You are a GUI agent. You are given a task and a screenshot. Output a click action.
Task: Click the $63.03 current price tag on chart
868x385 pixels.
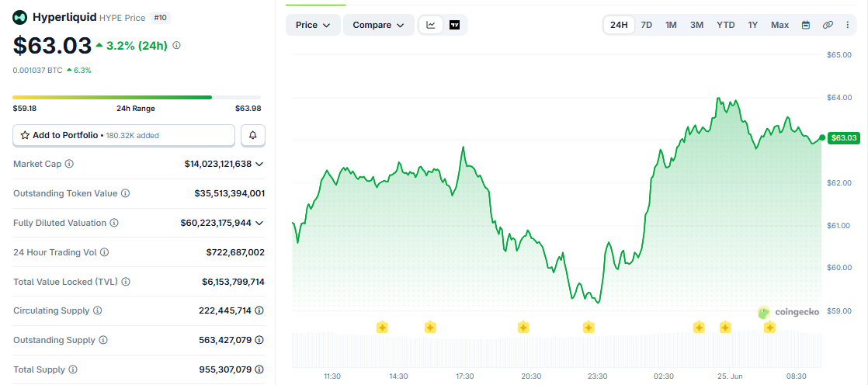point(844,137)
